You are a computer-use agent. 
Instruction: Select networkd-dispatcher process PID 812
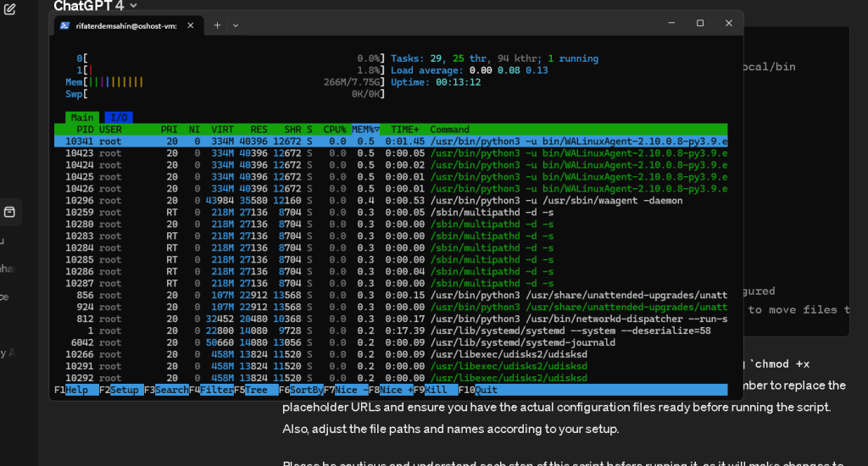(391, 319)
